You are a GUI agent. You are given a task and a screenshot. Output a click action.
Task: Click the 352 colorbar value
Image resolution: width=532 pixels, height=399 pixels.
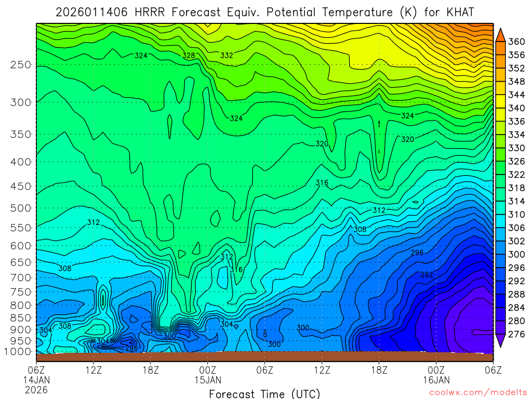pos(516,68)
